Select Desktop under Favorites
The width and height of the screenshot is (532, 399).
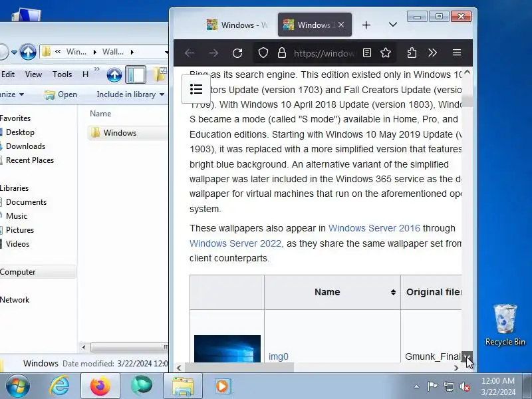click(20, 132)
